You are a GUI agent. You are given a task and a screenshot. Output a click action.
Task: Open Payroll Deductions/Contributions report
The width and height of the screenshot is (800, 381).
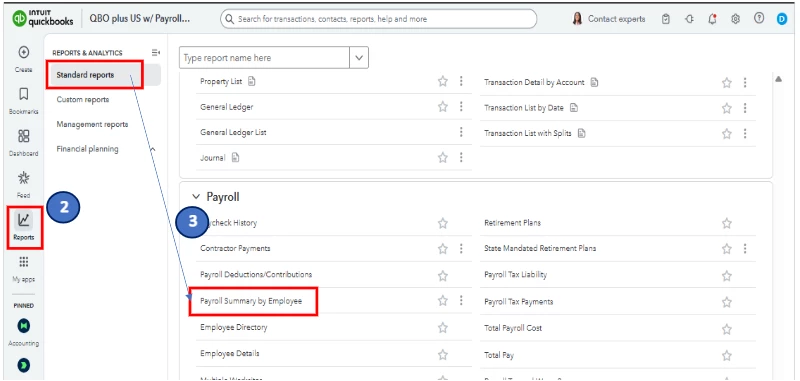pyautogui.click(x=256, y=274)
